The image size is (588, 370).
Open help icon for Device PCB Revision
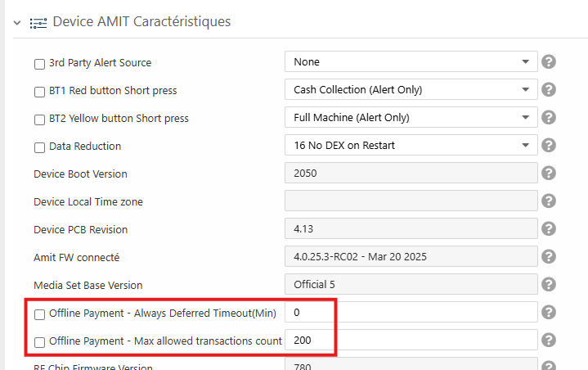tap(549, 228)
